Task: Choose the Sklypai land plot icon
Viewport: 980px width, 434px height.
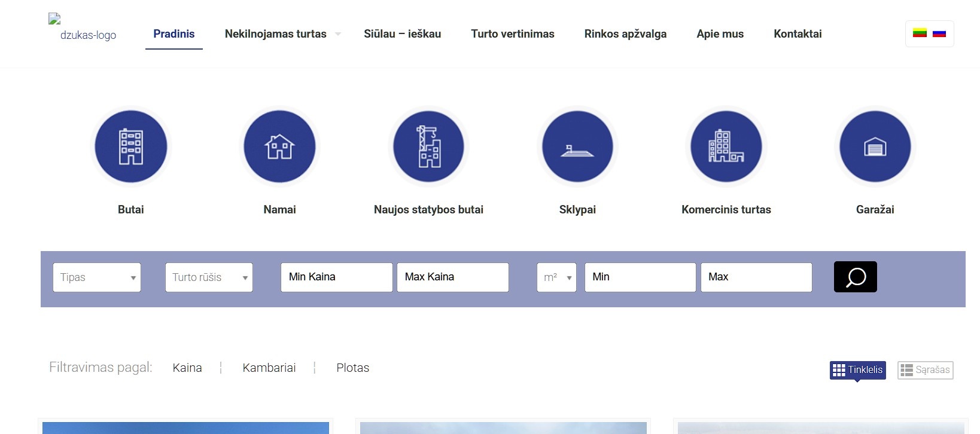Action: click(577, 146)
